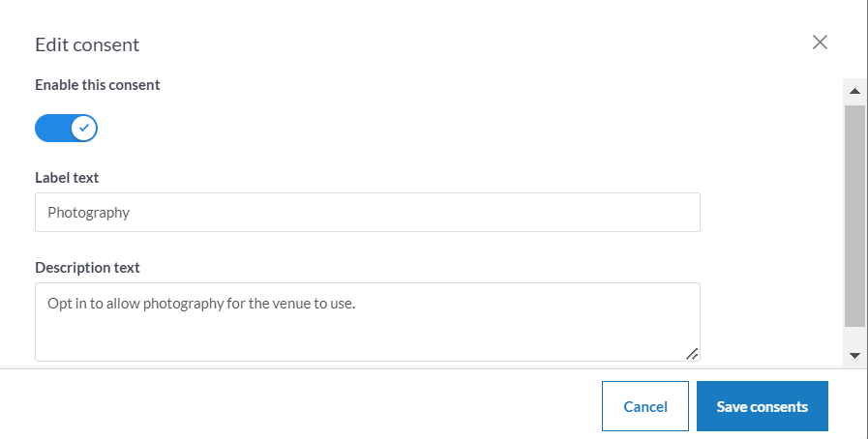Click the 'Description text' field label
This screenshot has height=439, width=868.
87,268
